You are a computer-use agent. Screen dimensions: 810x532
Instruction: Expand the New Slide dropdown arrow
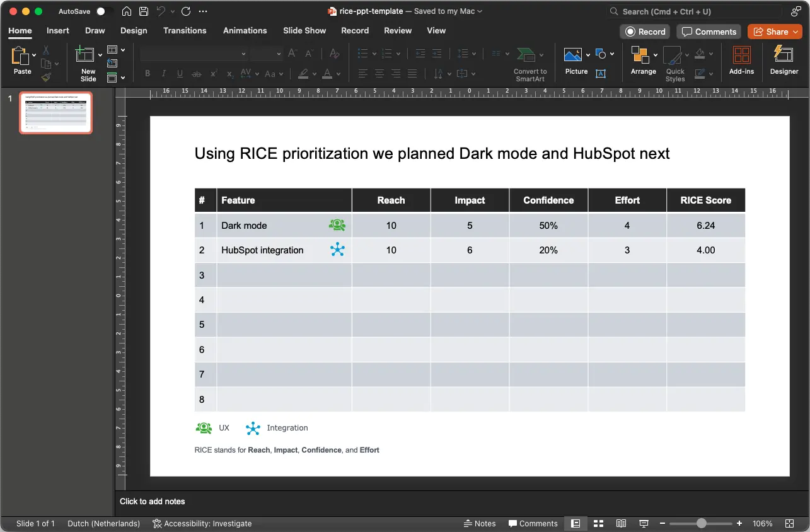100,55
